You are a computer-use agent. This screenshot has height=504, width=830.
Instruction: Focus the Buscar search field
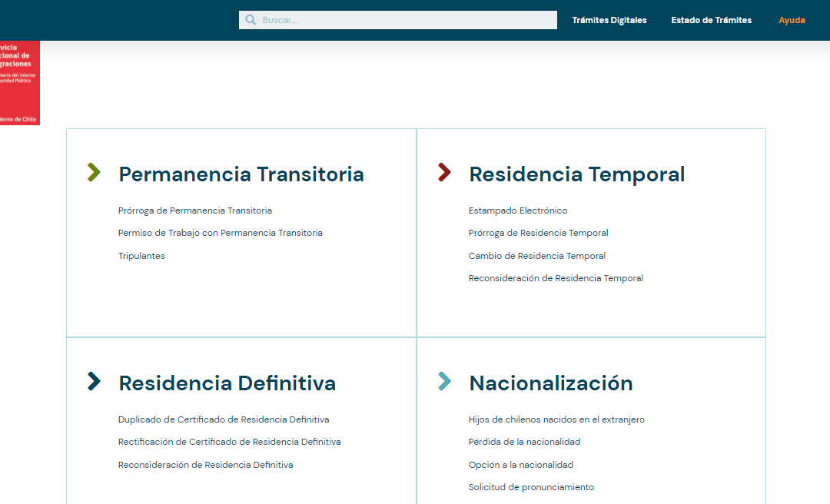click(x=397, y=20)
